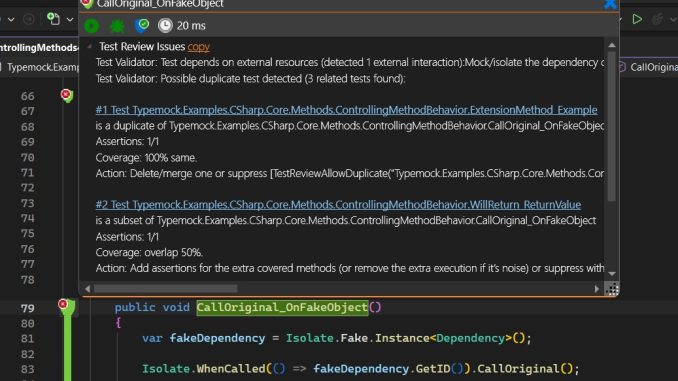Click the popup's horizontal scroll right arrow
Viewport: 678px width, 381px height.
click(597, 288)
